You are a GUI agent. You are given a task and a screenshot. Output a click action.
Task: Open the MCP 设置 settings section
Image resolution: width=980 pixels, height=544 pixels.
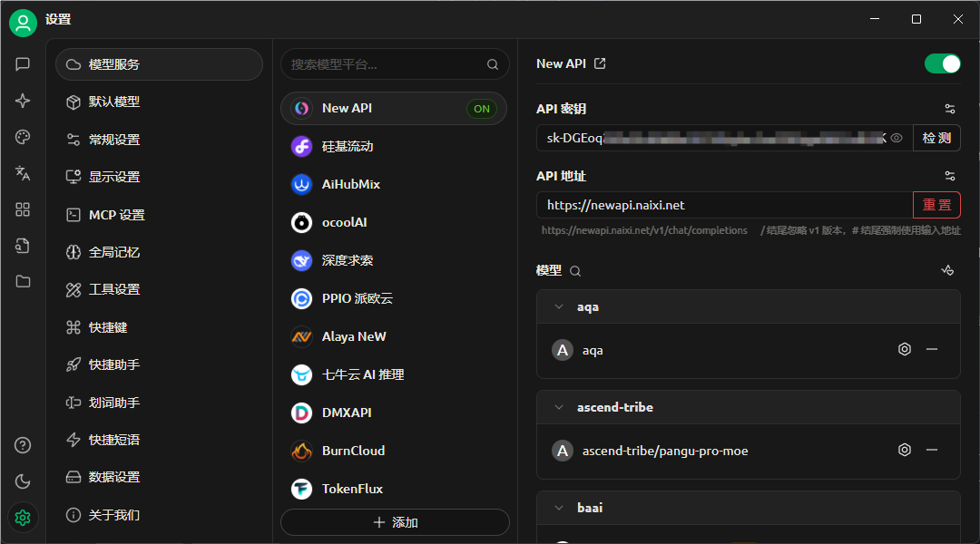(x=116, y=215)
